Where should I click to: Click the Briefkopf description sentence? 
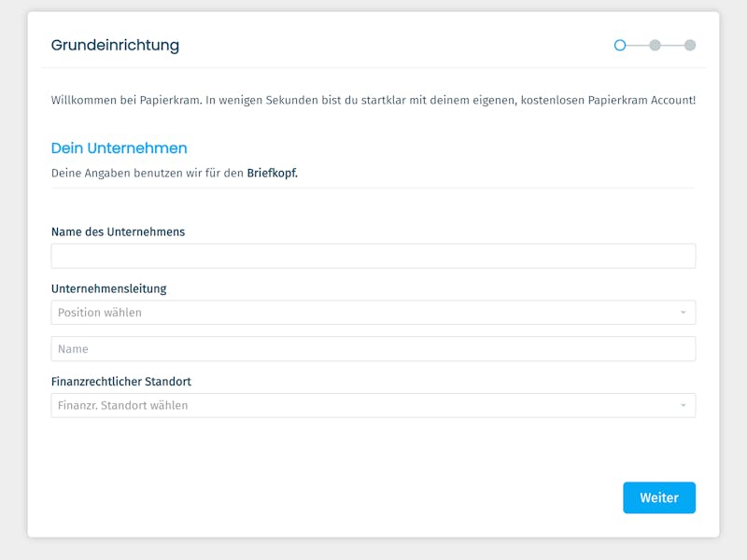pyautogui.click(x=175, y=173)
